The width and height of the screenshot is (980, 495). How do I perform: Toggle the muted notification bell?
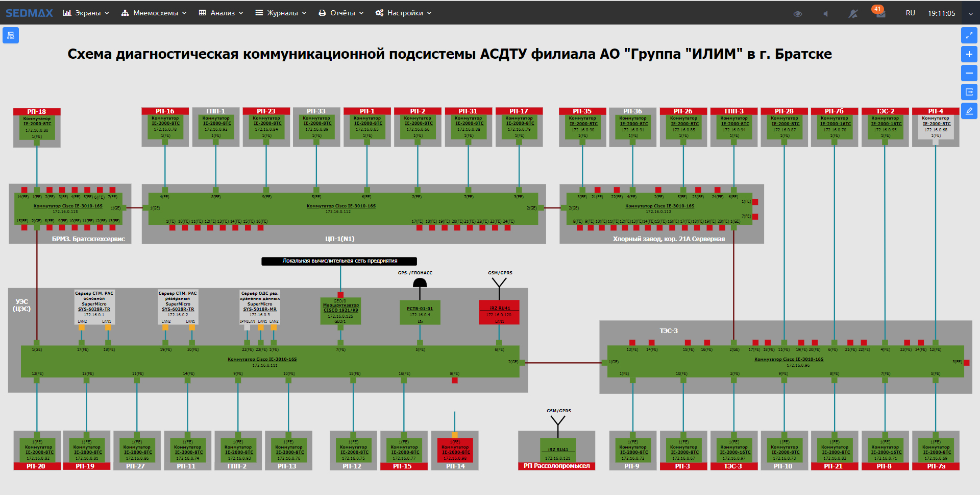coord(853,13)
